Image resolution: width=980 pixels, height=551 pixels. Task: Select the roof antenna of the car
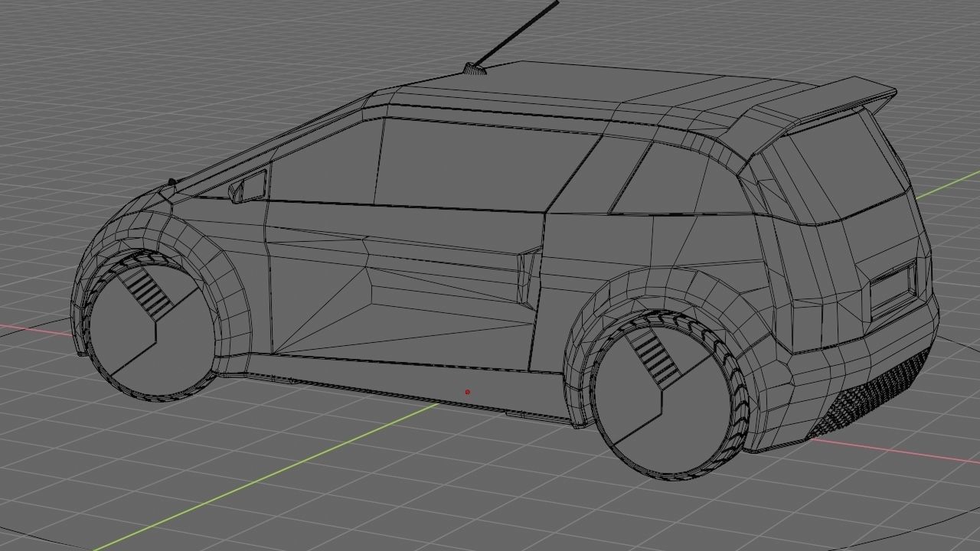point(511,37)
